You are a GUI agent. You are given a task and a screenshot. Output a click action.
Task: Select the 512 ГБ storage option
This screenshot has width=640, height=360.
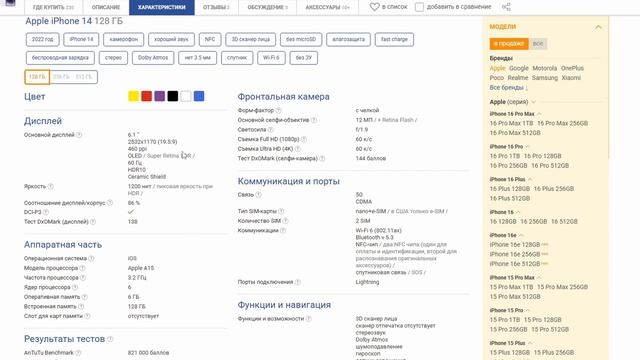[84, 77]
